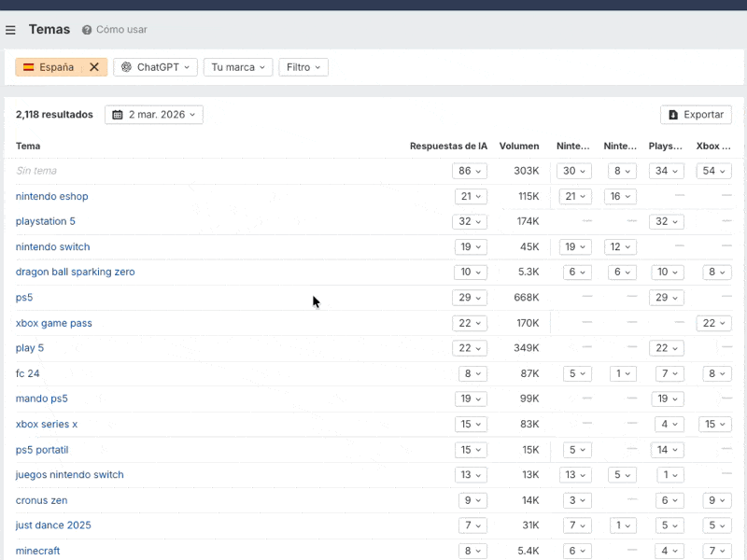This screenshot has width=747, height=560.
Task: Expand the Tu marca dropdown
Action: click(238, 67)
